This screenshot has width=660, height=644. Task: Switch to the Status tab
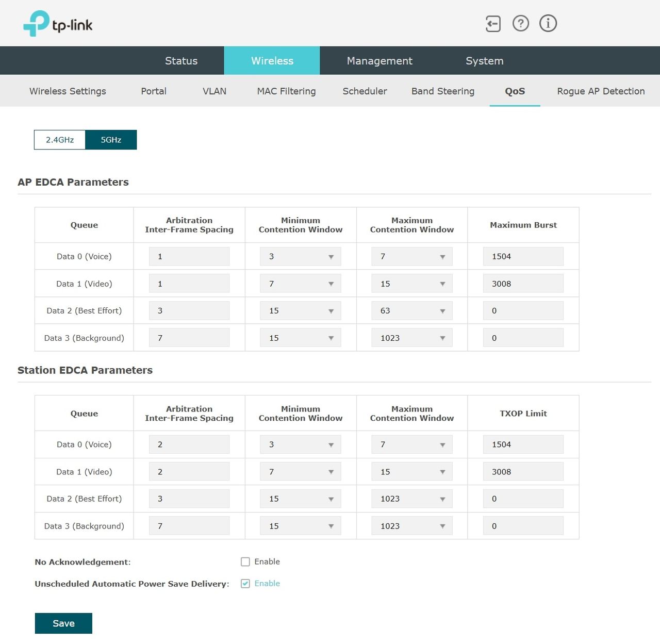coord(181,61)
